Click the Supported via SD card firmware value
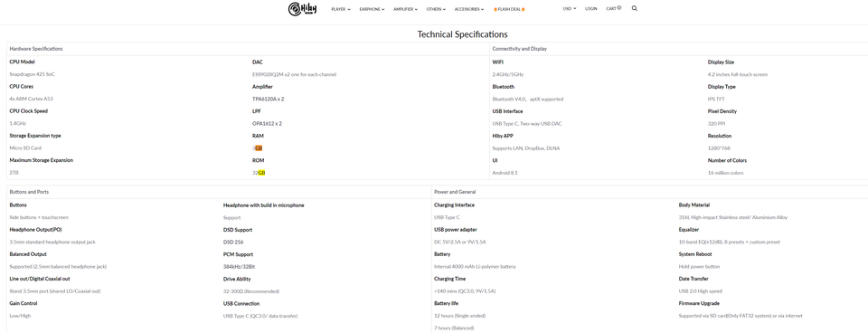Screen dimensions: 868x333 741,316
